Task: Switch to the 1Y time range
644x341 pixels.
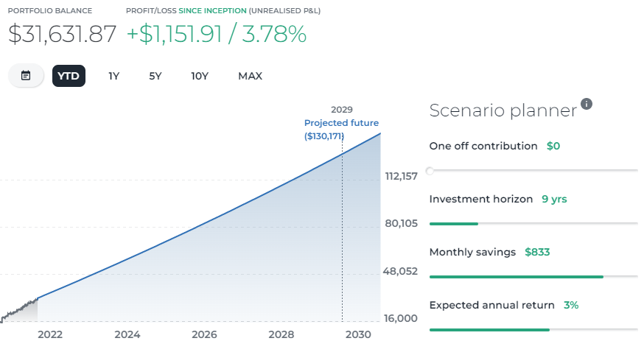Action: point(113,76)
